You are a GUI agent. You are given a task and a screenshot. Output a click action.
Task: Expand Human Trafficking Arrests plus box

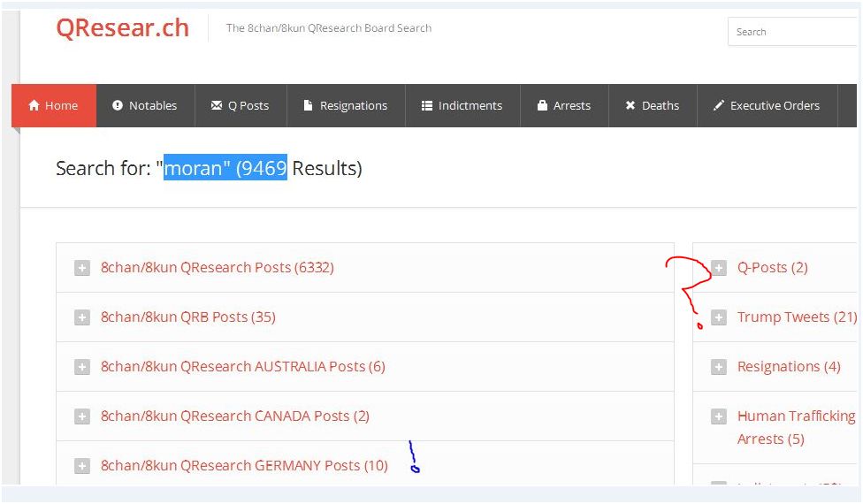click(718, 416)
